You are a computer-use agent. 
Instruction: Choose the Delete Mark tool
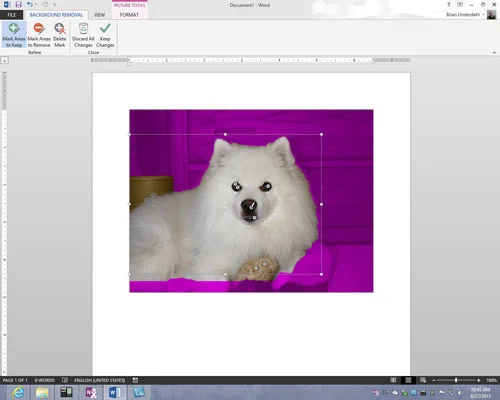pyautogui.click(x=60, y=35)
